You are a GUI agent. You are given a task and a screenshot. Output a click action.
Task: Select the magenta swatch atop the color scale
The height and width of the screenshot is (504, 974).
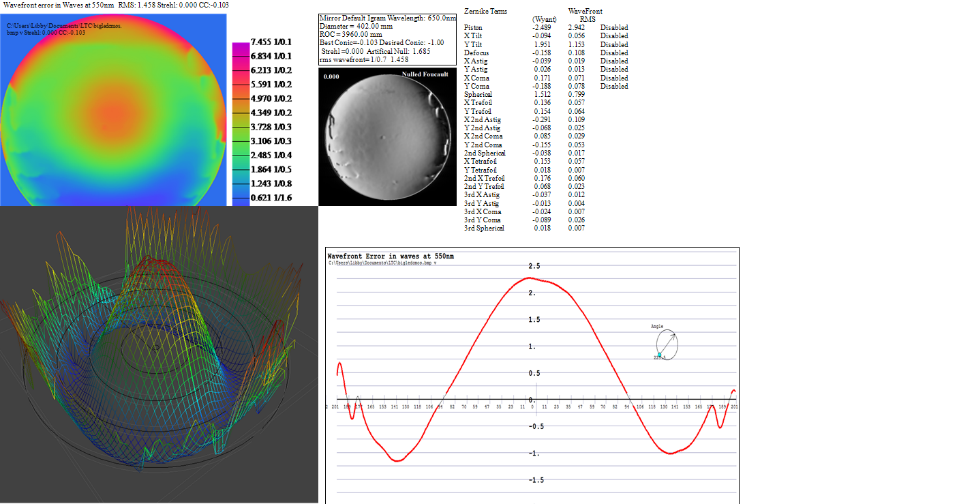(x=240, y=50)
